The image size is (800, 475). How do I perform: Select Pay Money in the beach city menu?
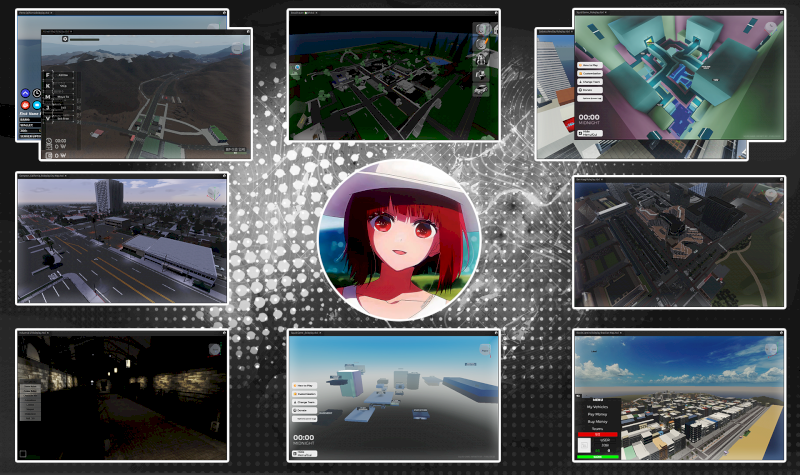pyautogui.click(x=595, y=416)
